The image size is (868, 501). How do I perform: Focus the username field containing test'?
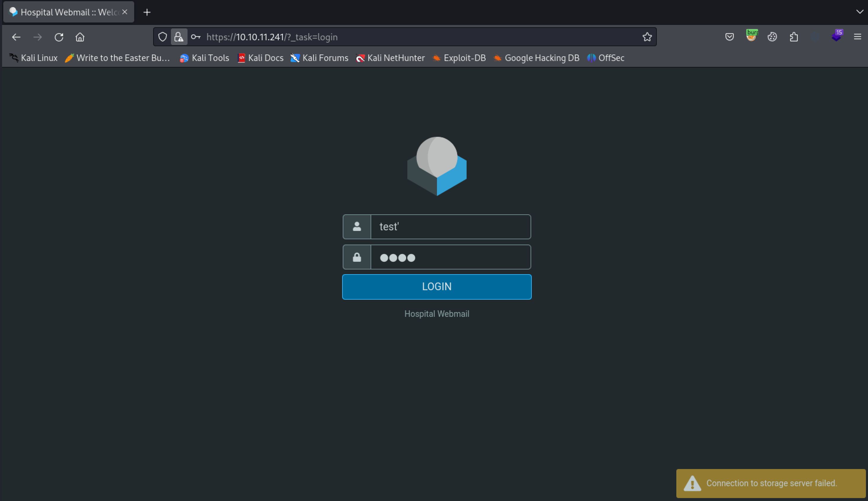click(x=450, y=227)
